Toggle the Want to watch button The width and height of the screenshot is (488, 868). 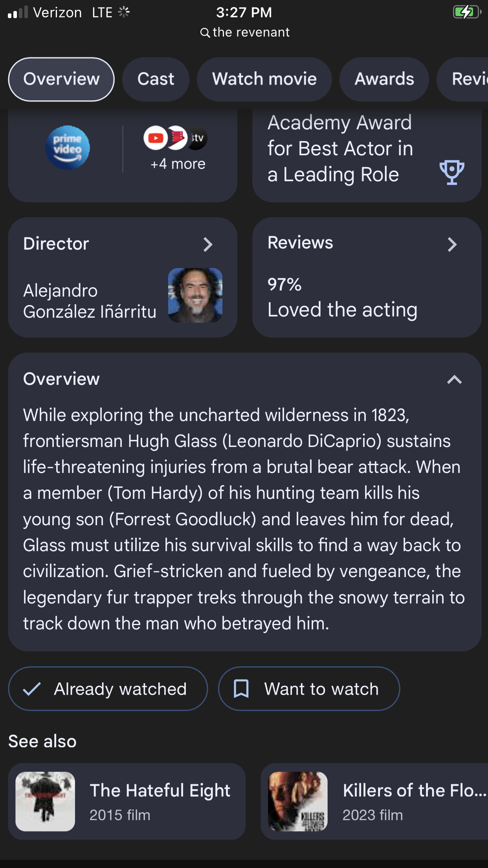point(309,689)
